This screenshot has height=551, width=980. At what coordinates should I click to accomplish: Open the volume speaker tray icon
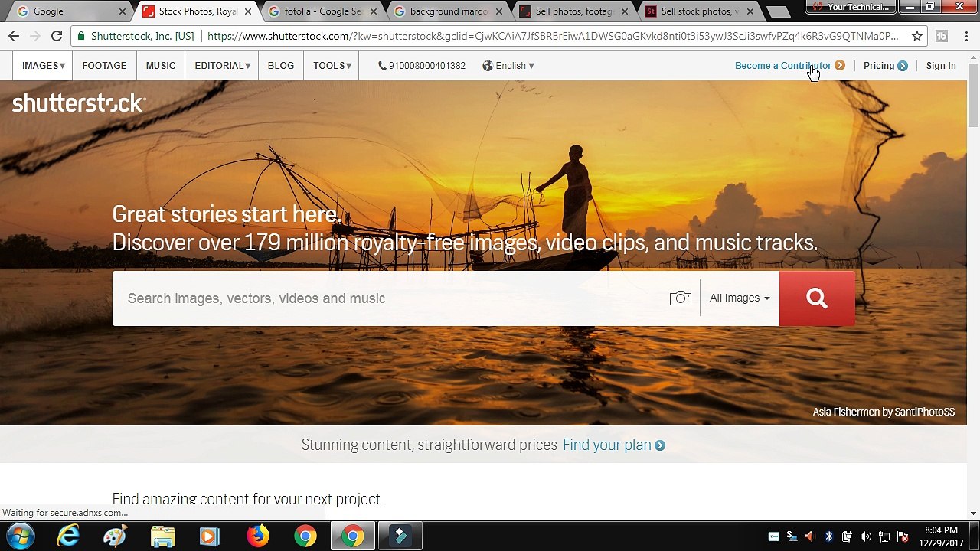coord(866,536)
